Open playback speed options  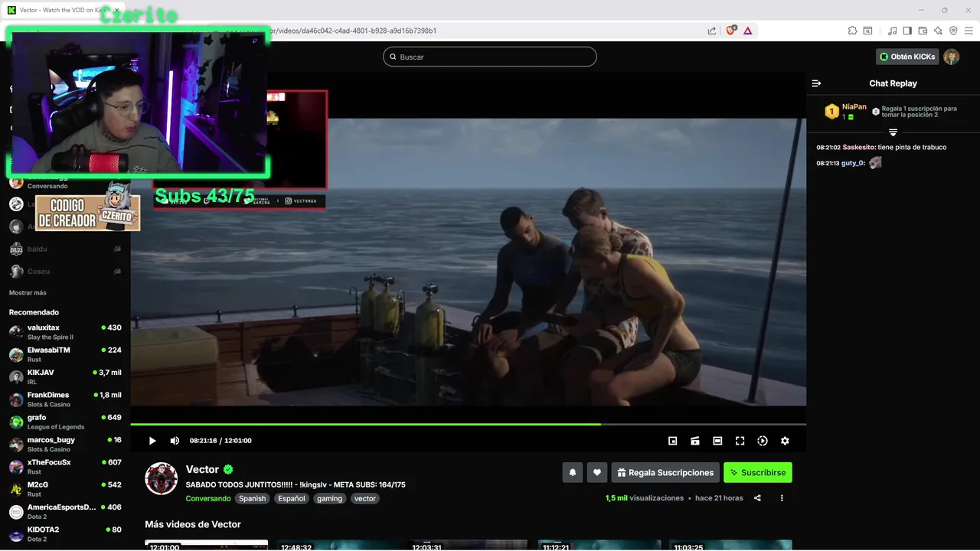763,441
